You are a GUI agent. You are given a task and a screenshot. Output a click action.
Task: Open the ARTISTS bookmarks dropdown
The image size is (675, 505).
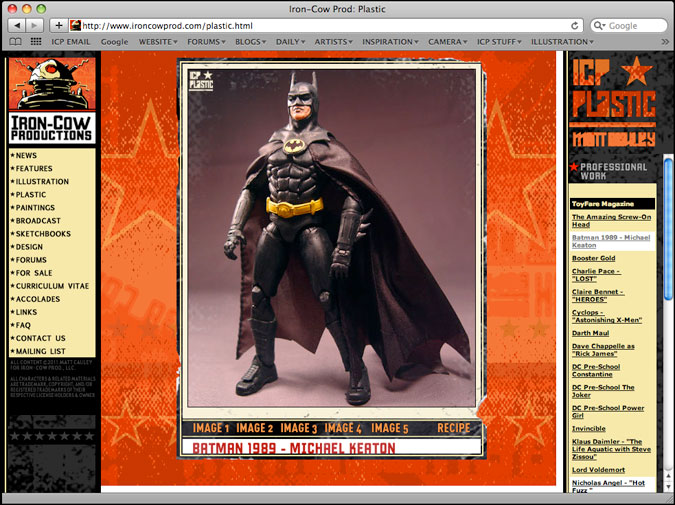click(333, 42)
